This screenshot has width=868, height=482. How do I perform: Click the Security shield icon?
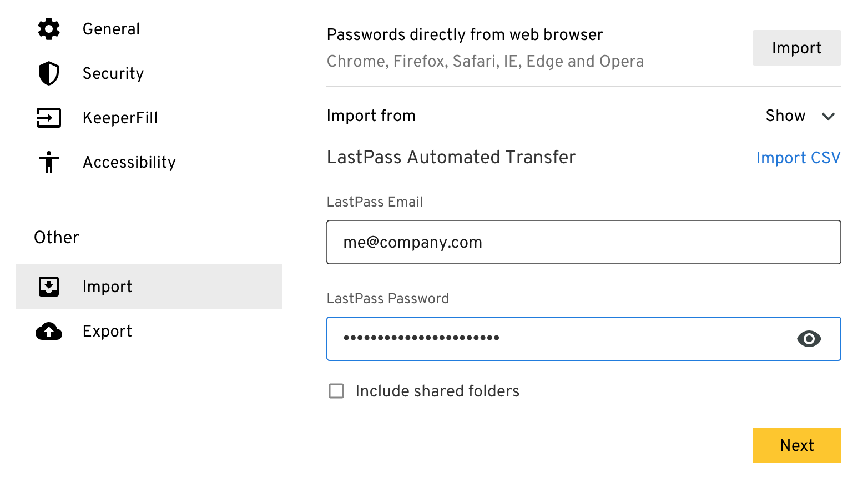[x=49, y=73]
